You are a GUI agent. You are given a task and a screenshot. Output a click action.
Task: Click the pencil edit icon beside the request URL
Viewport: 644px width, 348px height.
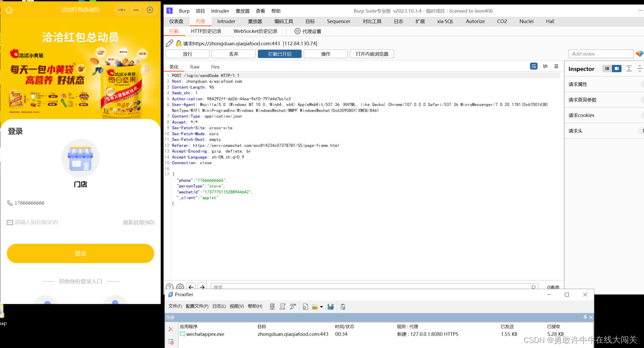point(169,43)
